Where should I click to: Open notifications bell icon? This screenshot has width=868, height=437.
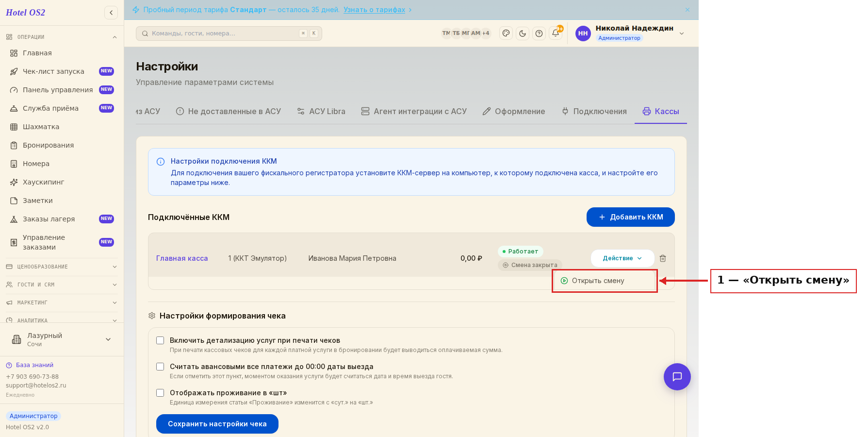556,34
